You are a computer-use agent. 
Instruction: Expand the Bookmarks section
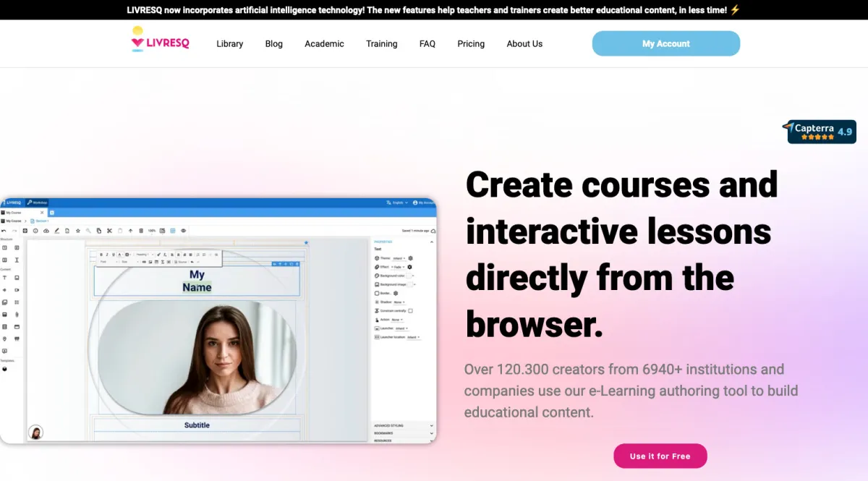point(404,433)
